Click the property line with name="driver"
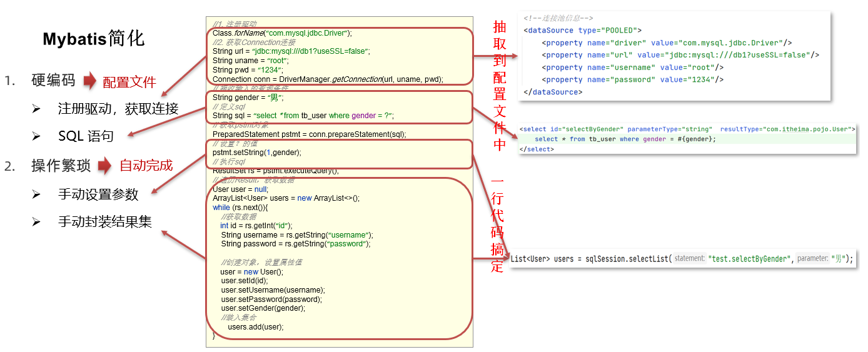 point(667,43)
